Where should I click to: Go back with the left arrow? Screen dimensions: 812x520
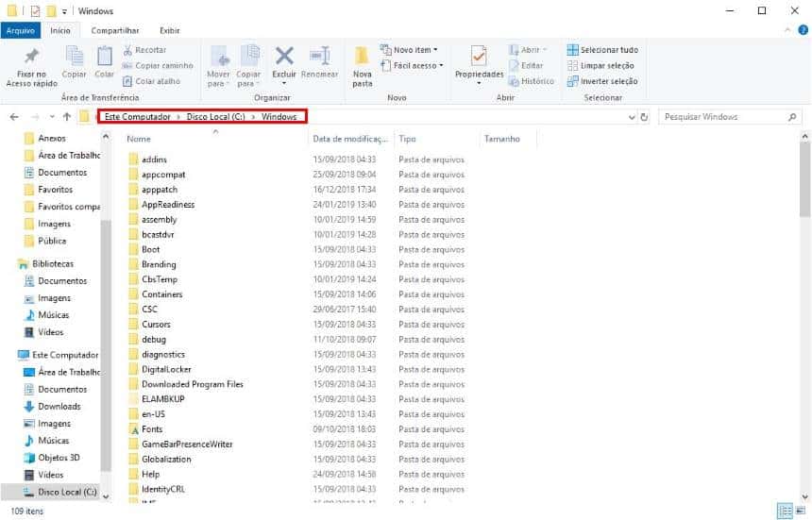click(14, 117)
